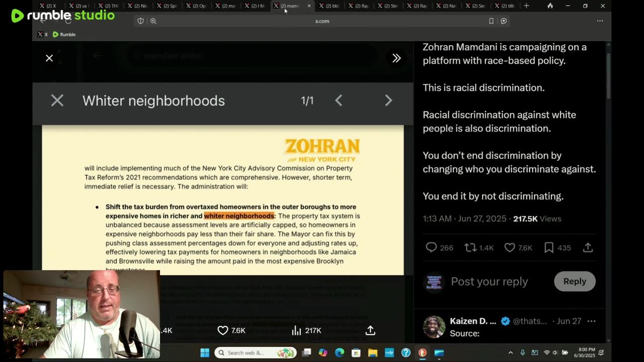
Task: Click the Reply button
Action: 575,282
